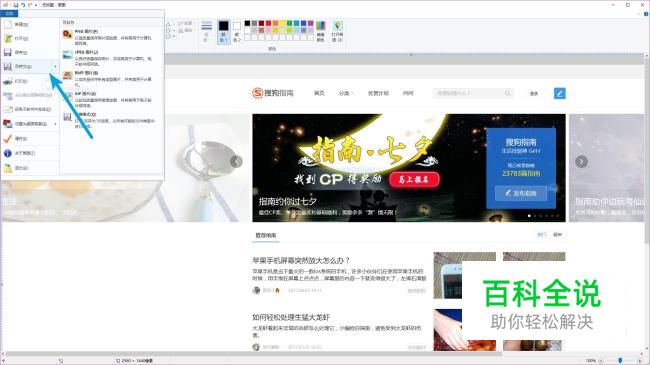Click Set as desktop background icon
This screenshot has width=650, height=365.
(8, 124)
